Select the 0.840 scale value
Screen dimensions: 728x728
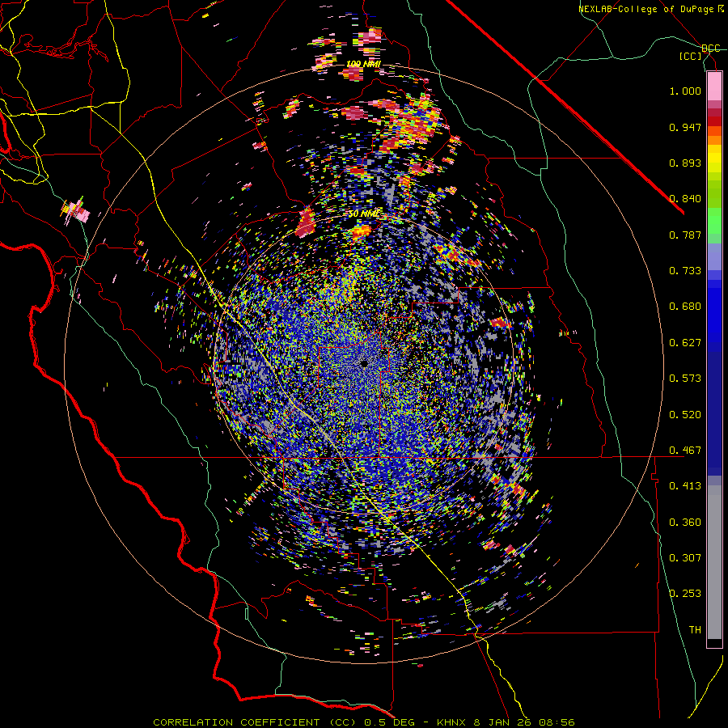(x=685, y=199)
